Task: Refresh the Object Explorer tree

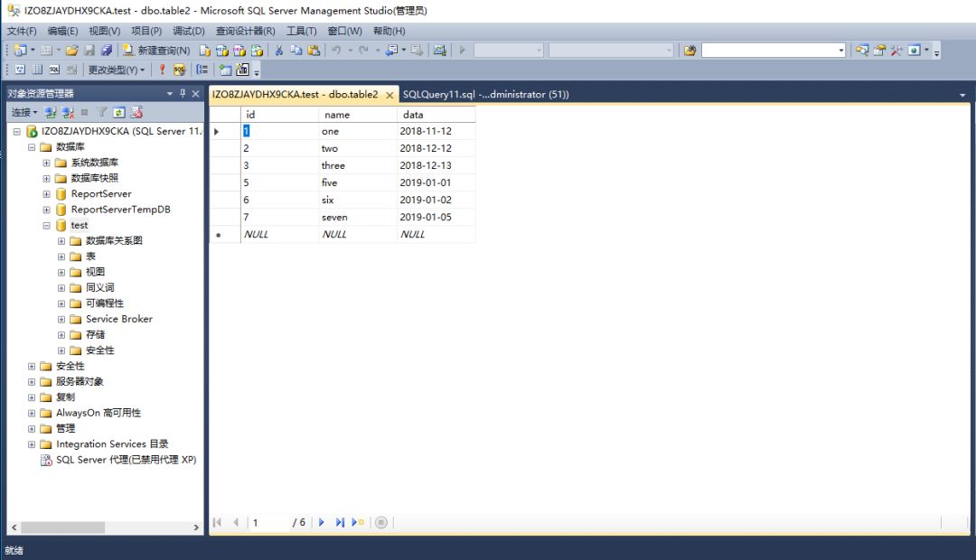Action: click(x=119, y=113)
